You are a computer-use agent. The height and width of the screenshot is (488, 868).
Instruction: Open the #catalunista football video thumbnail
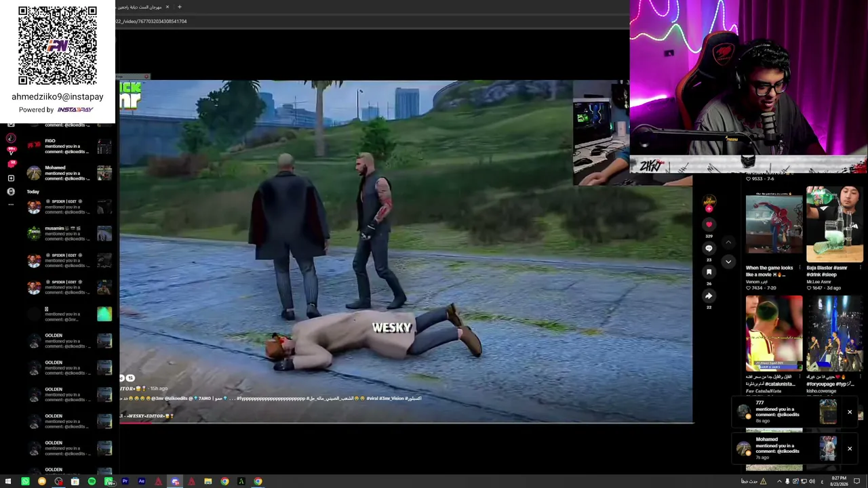click(x=774, y=333)
